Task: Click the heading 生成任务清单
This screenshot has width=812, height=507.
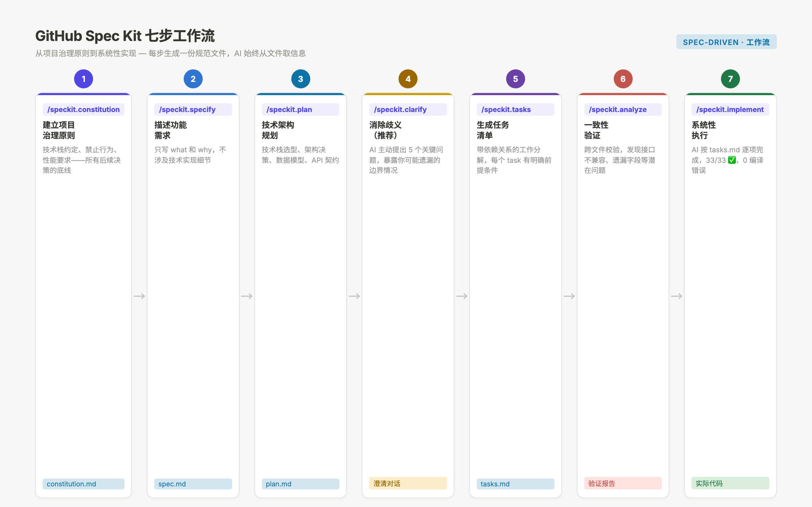Action: [493, 130]
